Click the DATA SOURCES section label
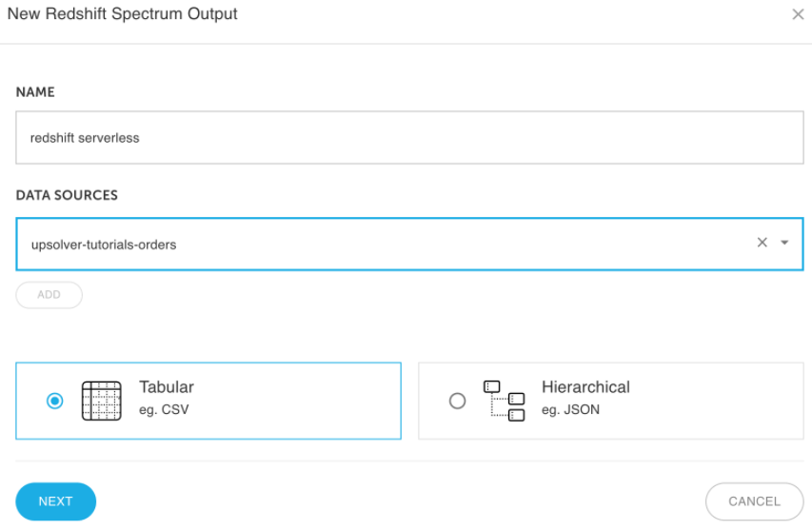The image size is (812, 530). point(67,195)
